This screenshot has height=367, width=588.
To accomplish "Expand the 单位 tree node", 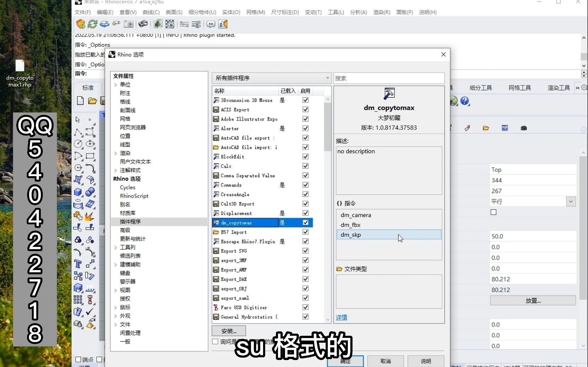I will (x=116, y=85).
